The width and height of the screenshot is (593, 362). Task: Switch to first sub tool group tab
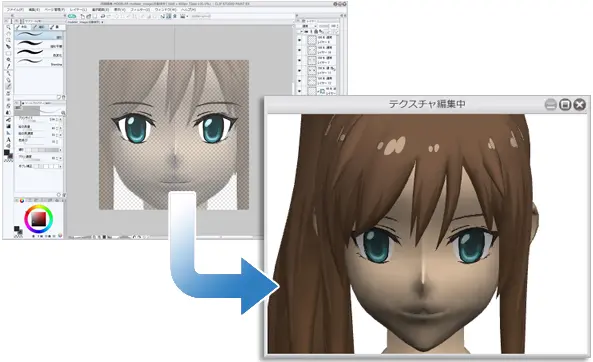[x=22, y=27]
